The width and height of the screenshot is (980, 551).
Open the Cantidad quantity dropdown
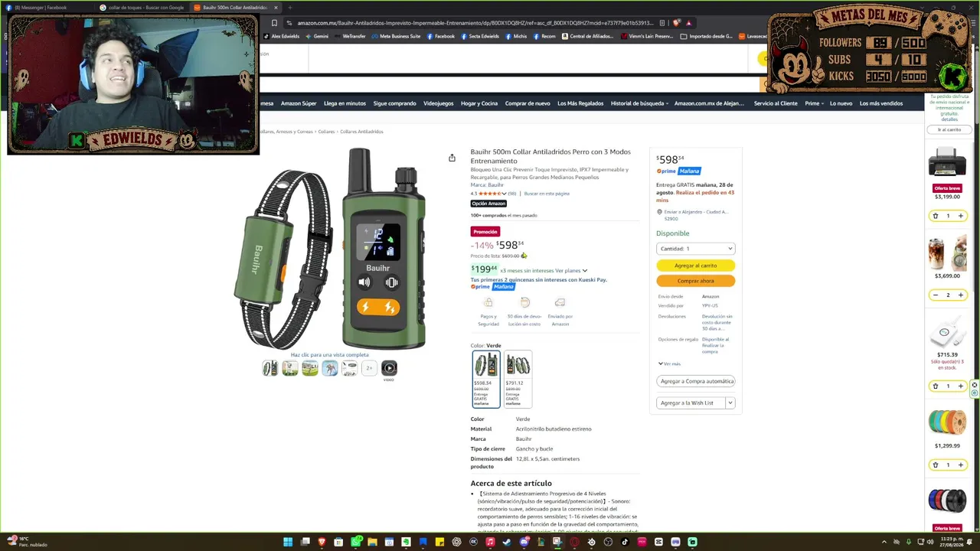pos(696,249)
